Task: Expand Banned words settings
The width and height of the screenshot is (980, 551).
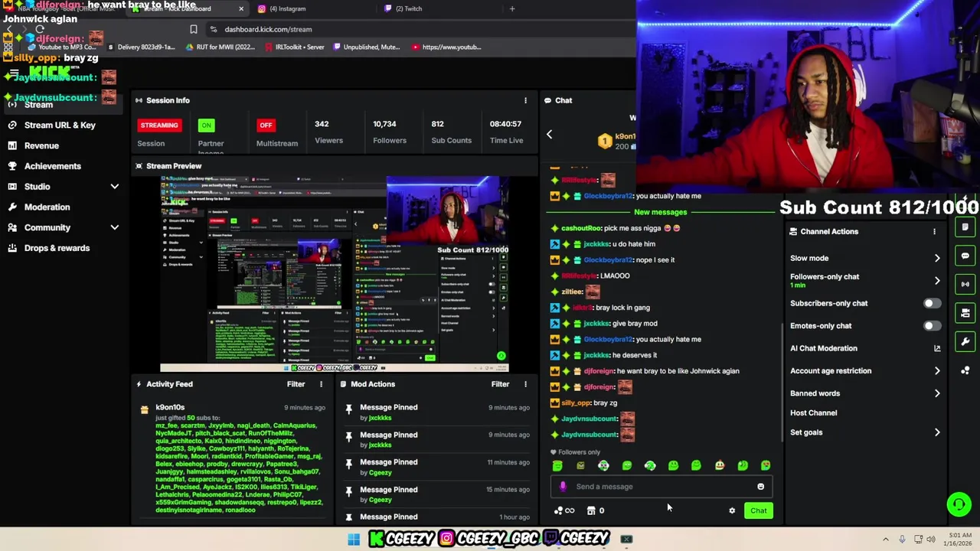Action: tap(937, 393)
